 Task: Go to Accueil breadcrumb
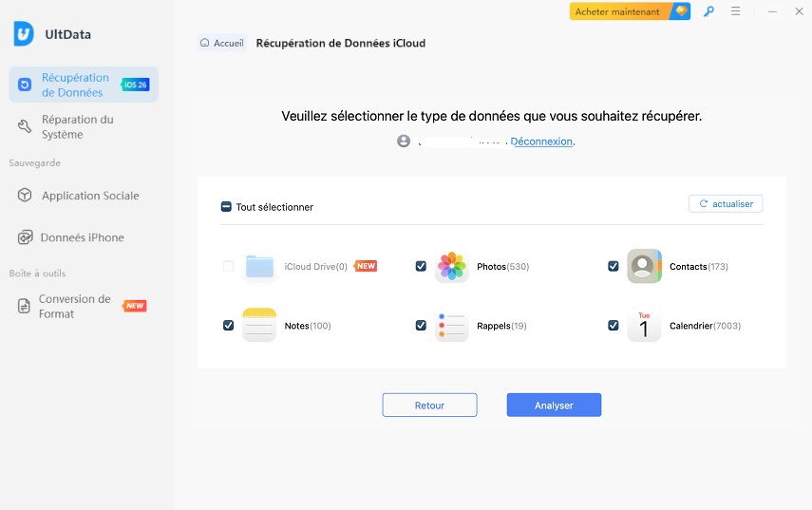[x=222, y=43]
